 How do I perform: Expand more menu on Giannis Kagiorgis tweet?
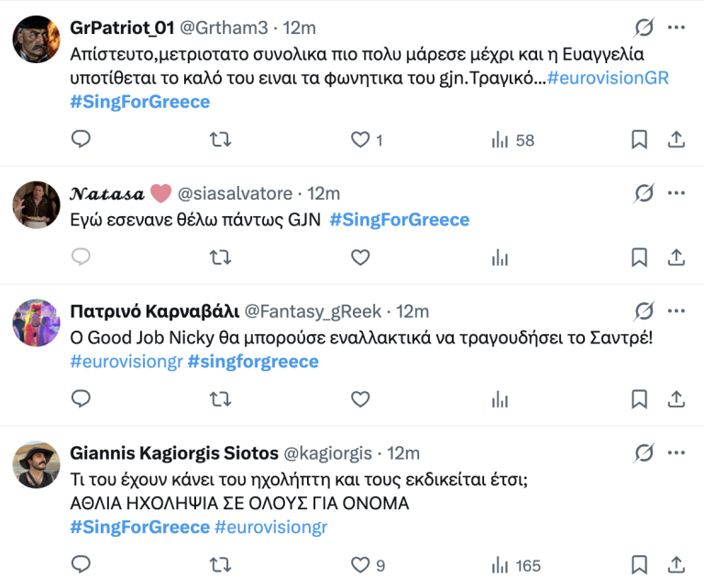tap(676, 453)
